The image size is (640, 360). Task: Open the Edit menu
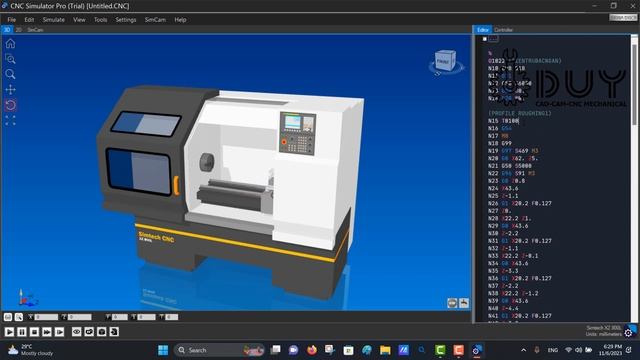coord(29,20)
